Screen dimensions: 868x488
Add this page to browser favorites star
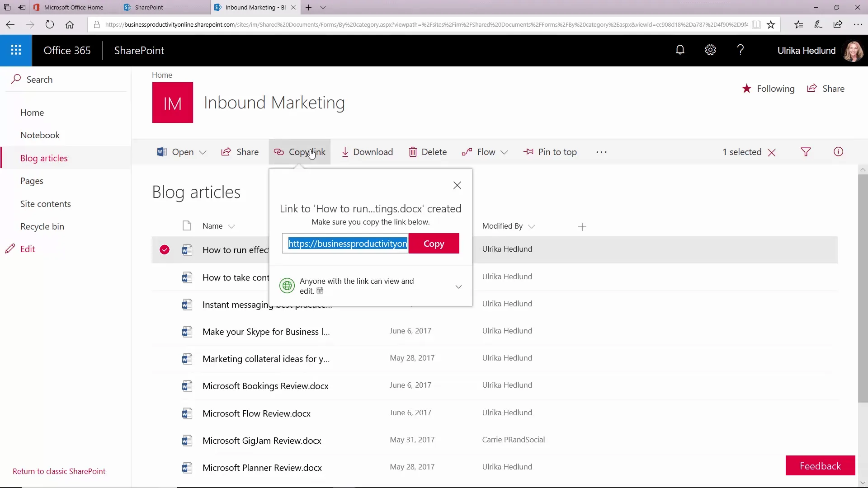(x=771, y=25)
